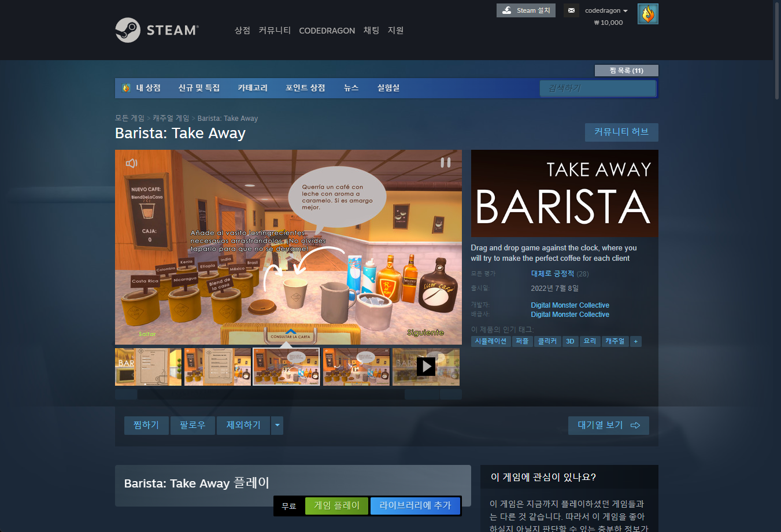Open the envelope notifications icon
The width and height of the screenshot is (781, 532).
pyautogui.click(x=571, y=10)
